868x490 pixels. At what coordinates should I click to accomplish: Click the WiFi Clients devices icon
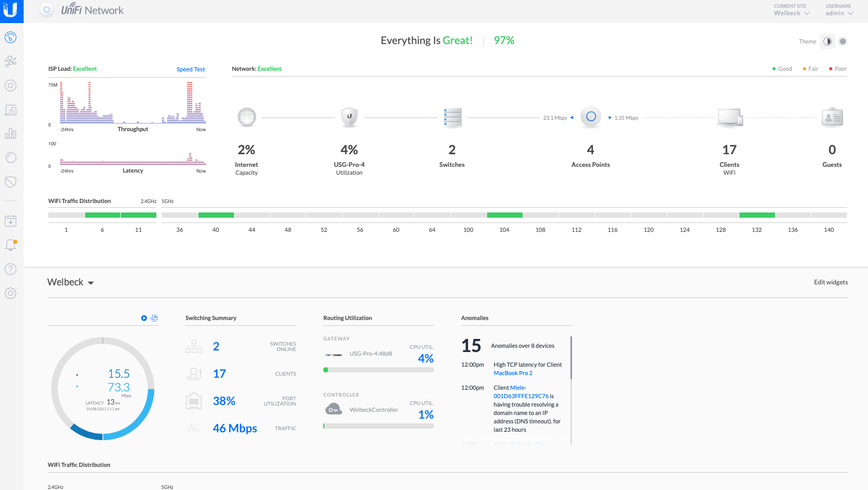pos(730,118)
